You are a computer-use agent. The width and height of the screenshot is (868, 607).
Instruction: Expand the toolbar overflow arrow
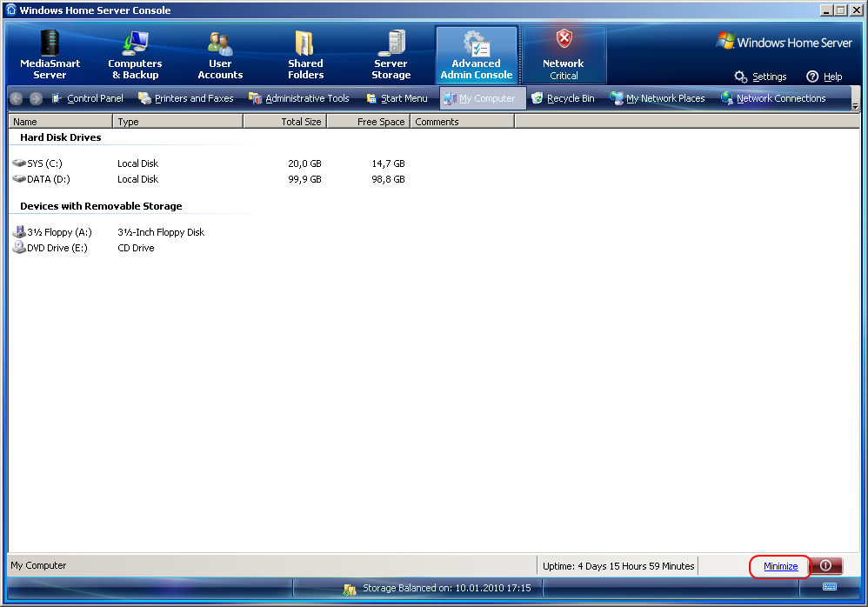pos(855,106)
